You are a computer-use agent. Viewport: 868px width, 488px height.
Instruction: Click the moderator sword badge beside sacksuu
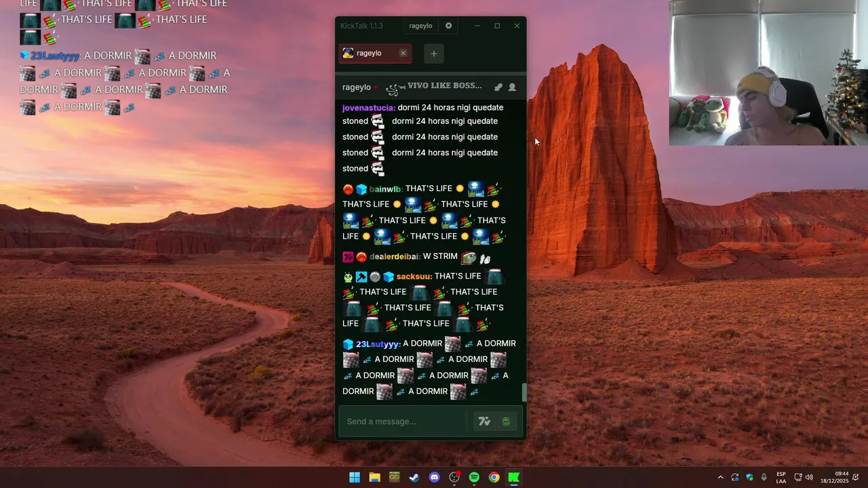(361, 277)
